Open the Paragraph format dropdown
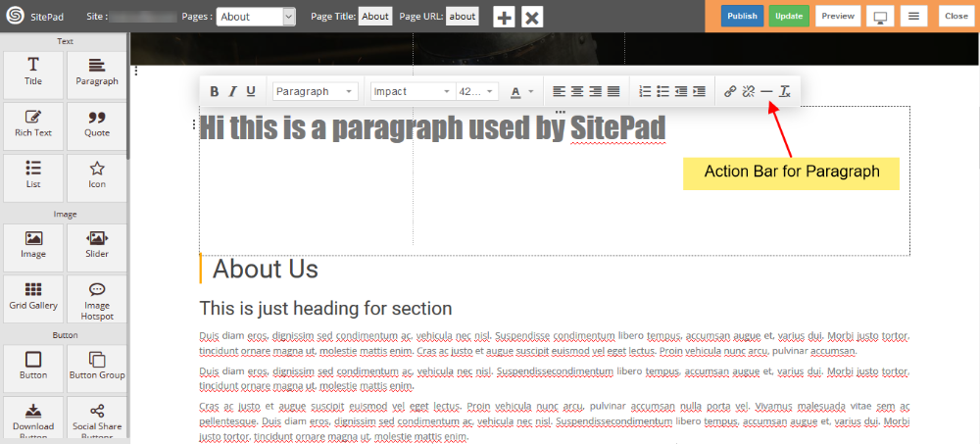The height and width of the screenshot is (444, 980). 315,91
